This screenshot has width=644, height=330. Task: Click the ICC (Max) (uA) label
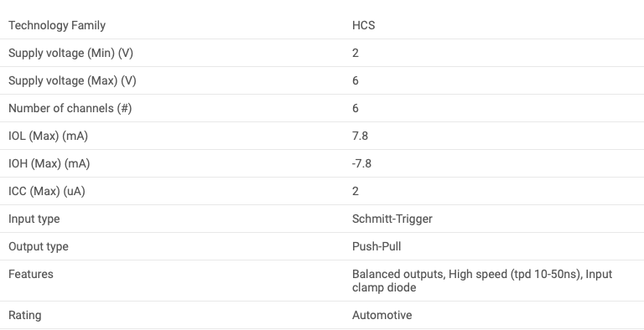pyautogui.click(x=47, y=191)
